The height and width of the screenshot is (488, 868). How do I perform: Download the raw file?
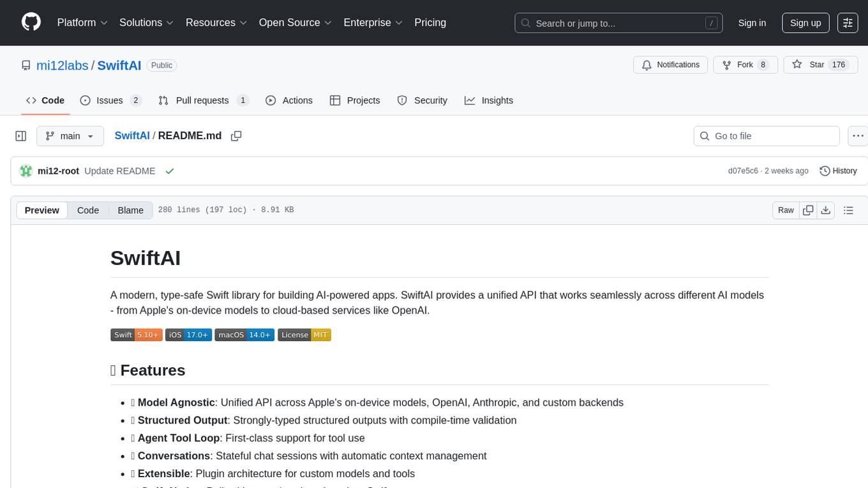coord(826,210)
